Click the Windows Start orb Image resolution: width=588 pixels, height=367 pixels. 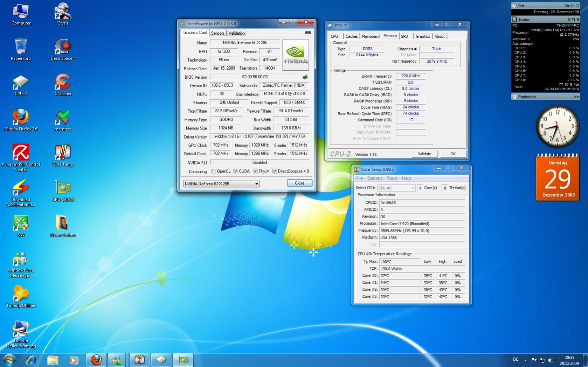click(9, 360)
